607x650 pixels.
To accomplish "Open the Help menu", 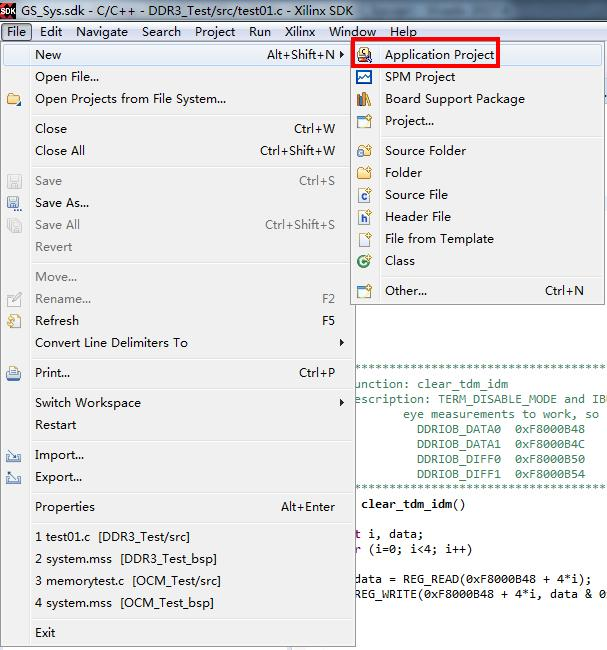I will pyautogui.click(x=403, y=32).
